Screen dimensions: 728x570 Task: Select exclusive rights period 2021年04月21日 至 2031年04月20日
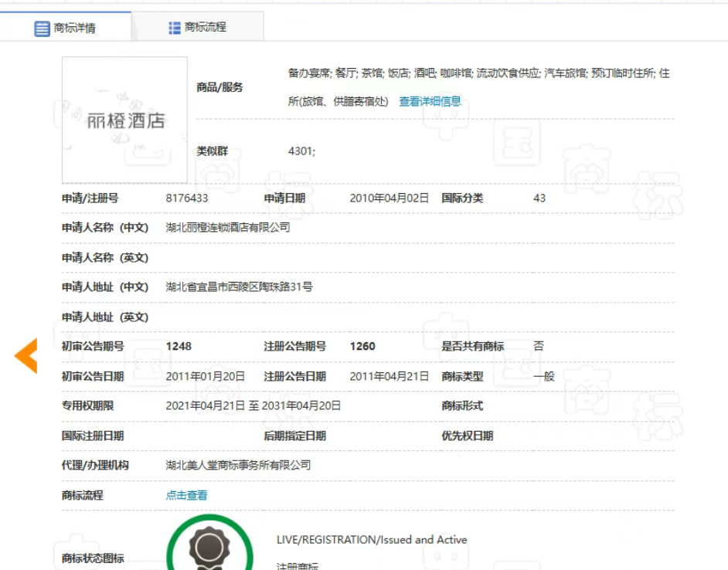click(253, 405)
